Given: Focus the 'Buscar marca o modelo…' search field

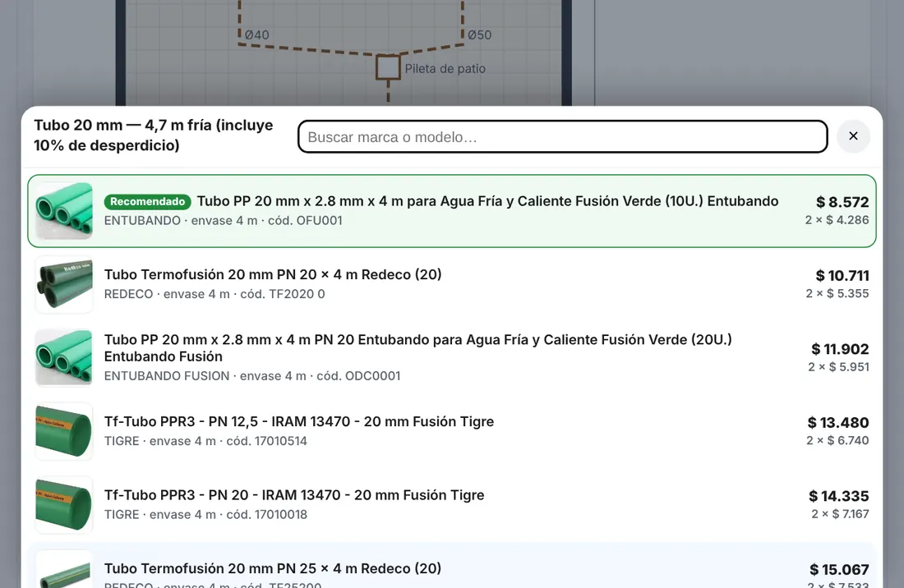Looking at the screenshot, I should point(563,136).
